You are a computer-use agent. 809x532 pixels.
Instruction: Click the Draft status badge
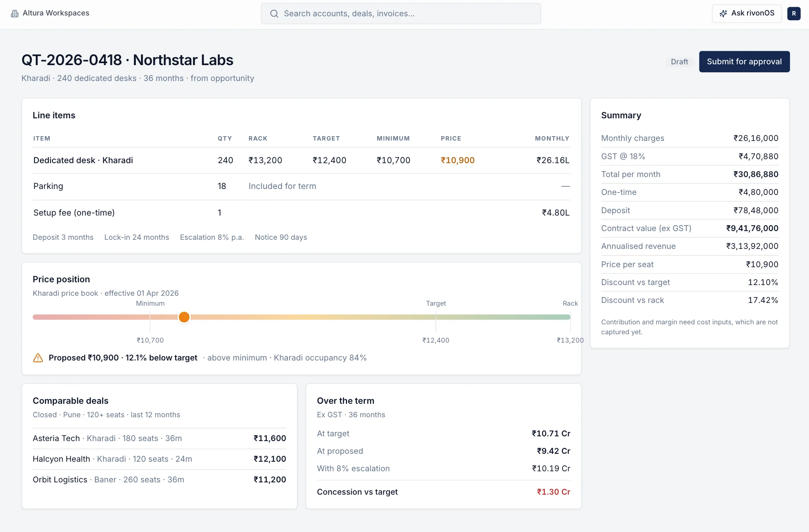[679, 62]
